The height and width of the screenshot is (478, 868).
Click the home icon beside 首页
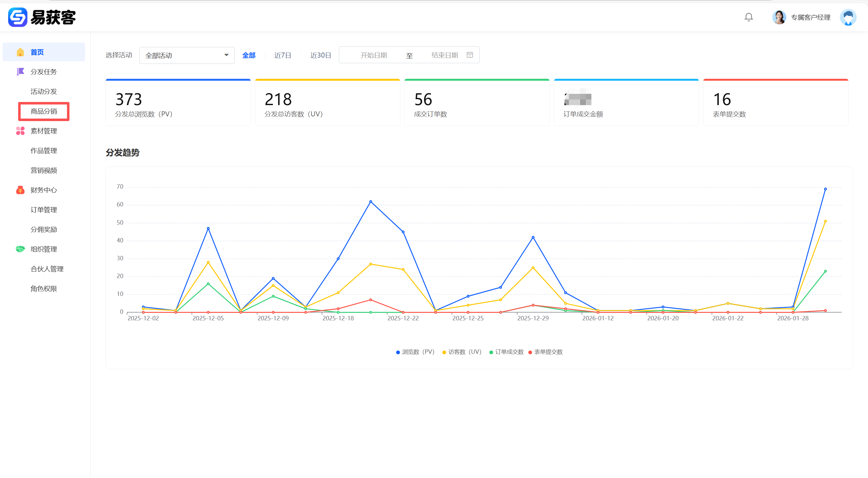tap(20, 52)
